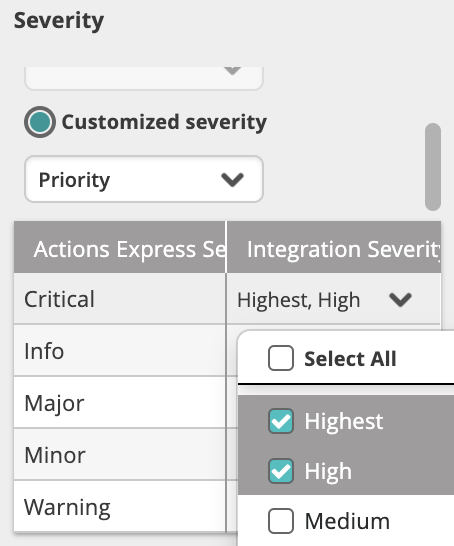Select the Info severity row
The height and width of the screenshot is (546, 454).
click(120, 351)
